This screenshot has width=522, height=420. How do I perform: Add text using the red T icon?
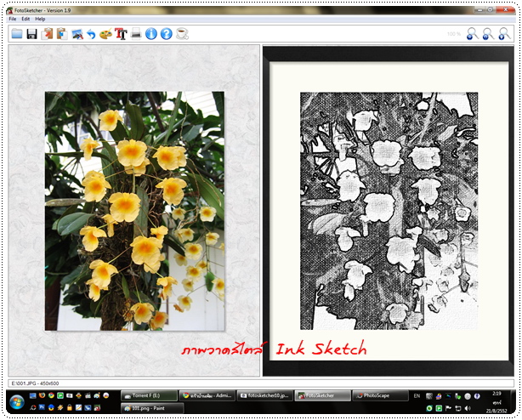pos(121,34)
